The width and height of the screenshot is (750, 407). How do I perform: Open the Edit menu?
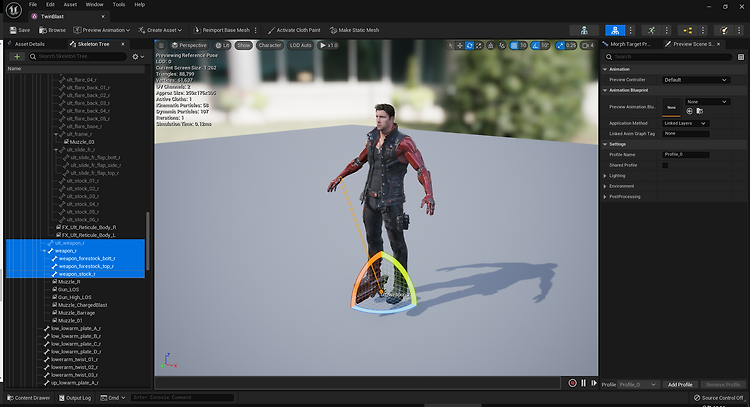[50, 4]
